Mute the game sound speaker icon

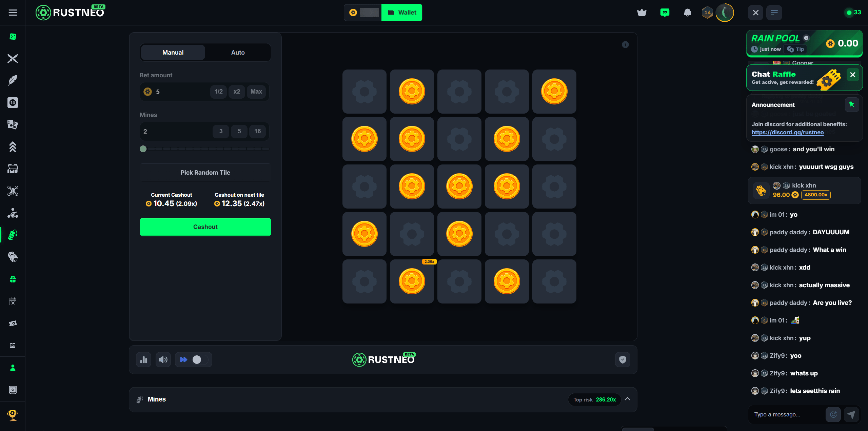tap(163, 360)
